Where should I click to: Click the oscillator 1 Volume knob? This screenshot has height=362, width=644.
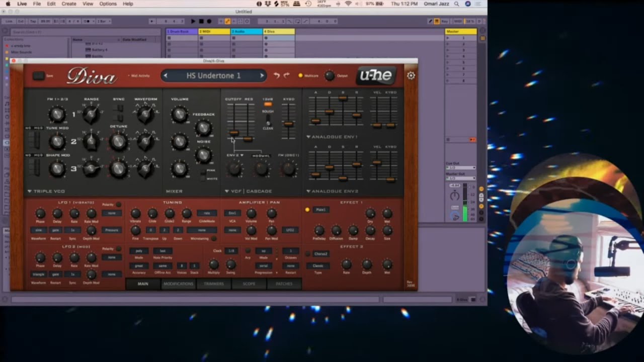click(180, 115)
